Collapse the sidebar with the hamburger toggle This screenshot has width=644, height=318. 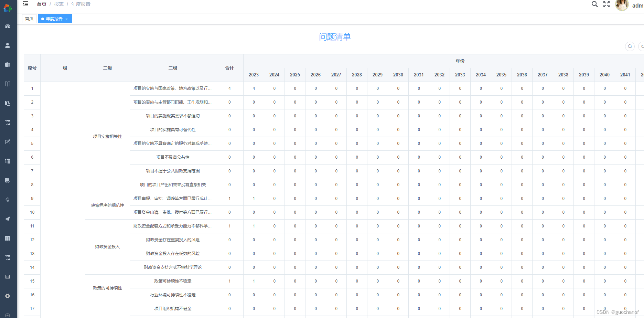[25, 4]
